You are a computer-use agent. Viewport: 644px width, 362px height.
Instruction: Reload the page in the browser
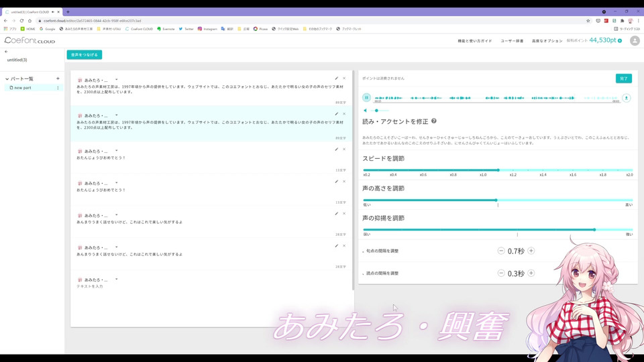coord(21,21)
